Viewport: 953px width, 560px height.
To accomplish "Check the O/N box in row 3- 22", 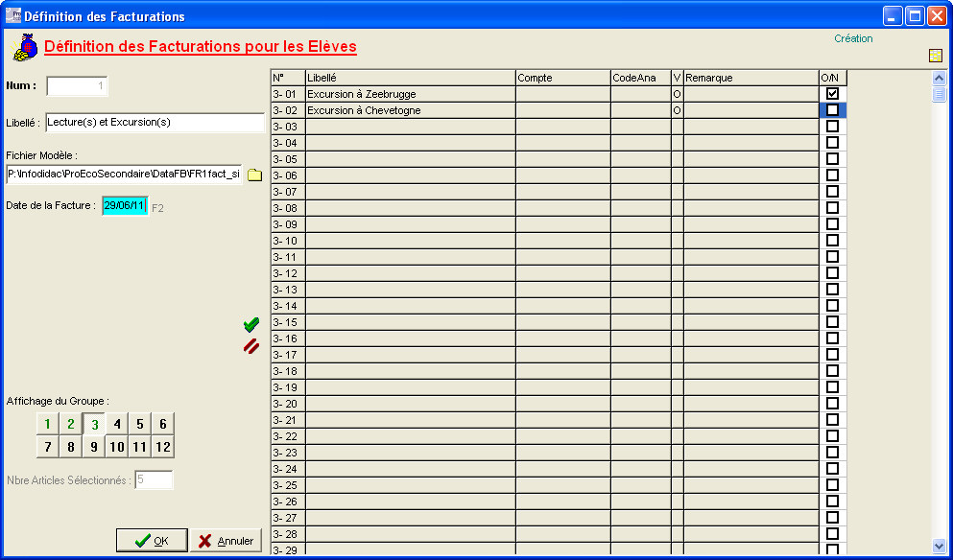I will (x=832, y=436).
